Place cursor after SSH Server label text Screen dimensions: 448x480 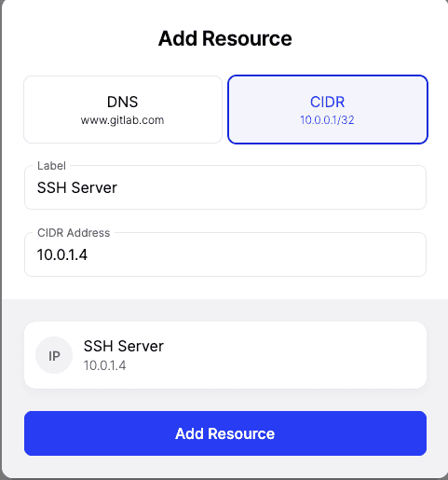click(x=118, y=187)
